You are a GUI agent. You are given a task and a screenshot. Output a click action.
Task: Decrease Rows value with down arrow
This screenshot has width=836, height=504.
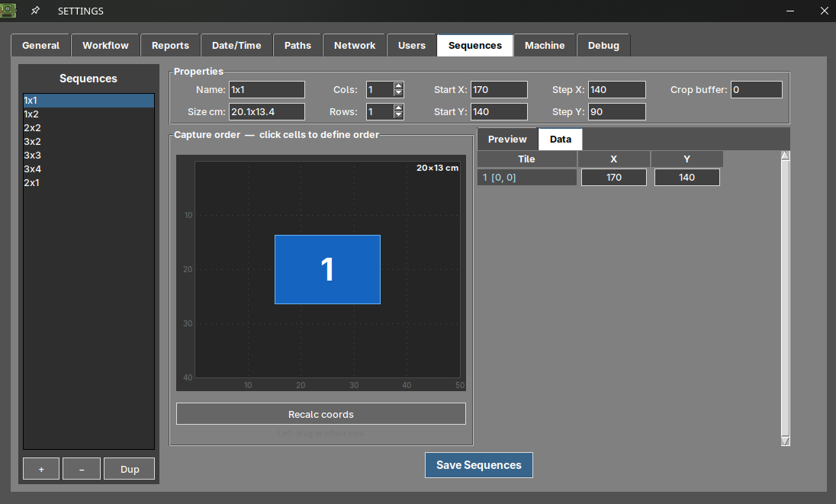click(398, 115)
